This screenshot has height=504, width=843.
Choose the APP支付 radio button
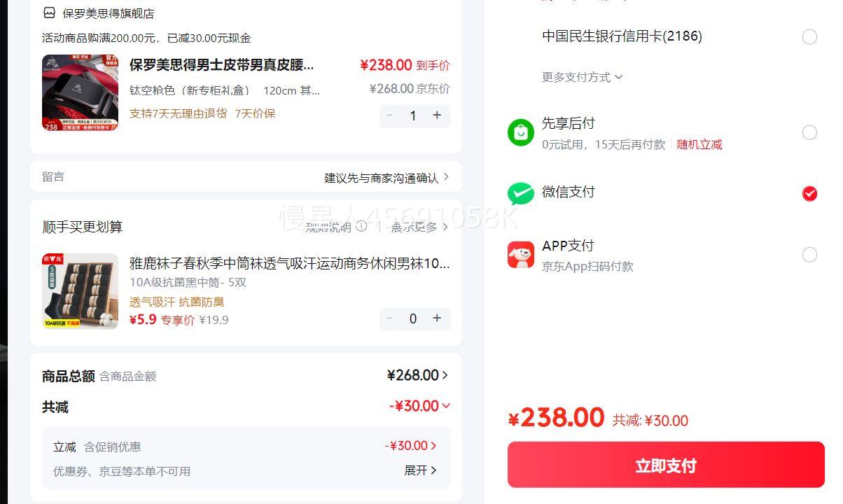pos(809,255)
